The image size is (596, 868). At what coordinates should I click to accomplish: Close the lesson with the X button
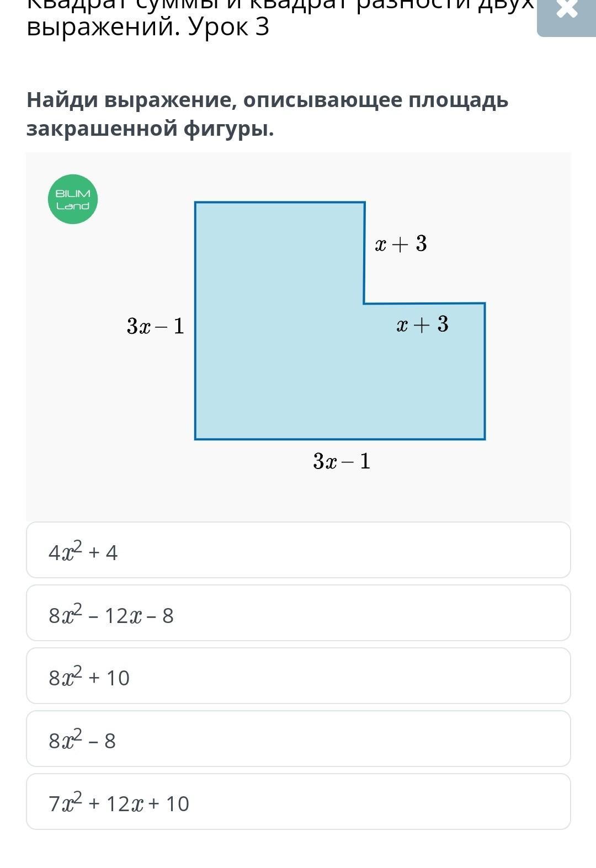tap(567, 17)
